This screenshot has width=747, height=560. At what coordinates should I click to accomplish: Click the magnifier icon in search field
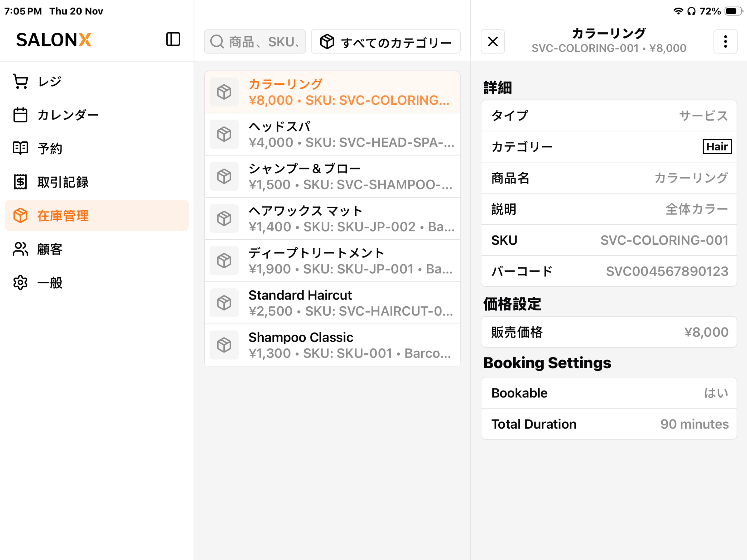[217, 42]
